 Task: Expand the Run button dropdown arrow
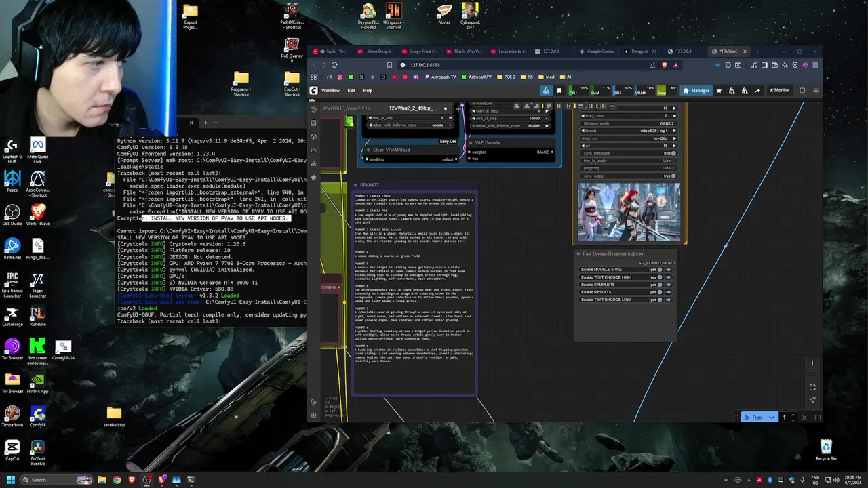click(771, 418)
